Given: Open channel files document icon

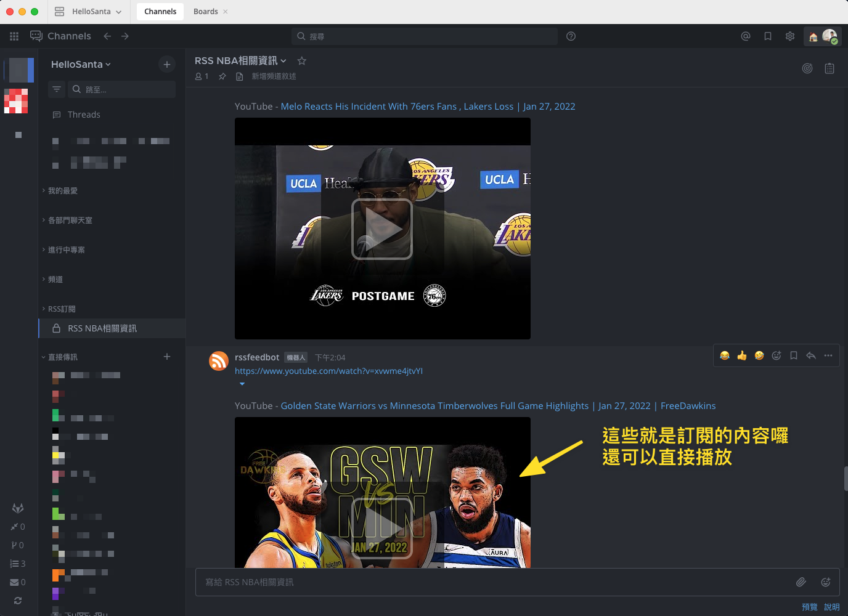Looking at the screenshot, I should pyautogui.click(x=240, y=76).
